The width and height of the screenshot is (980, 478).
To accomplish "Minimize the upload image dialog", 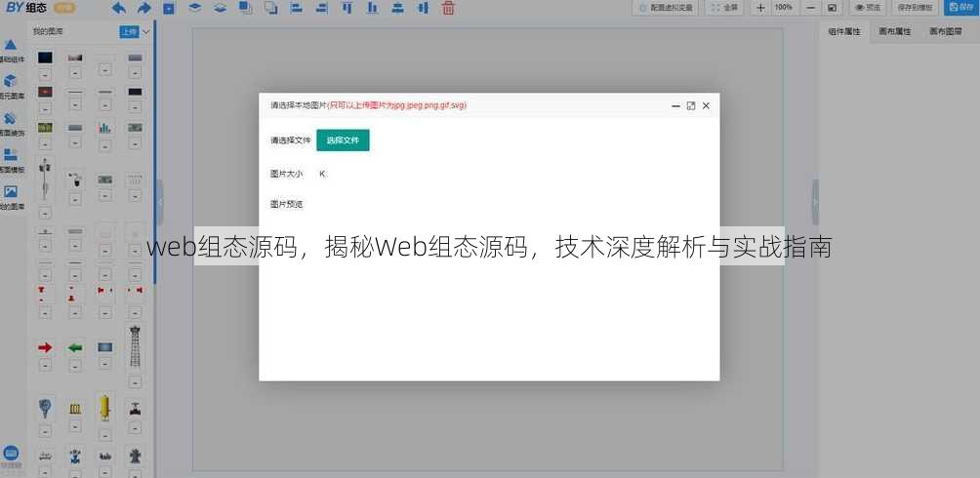I will [x=675, y=106].
